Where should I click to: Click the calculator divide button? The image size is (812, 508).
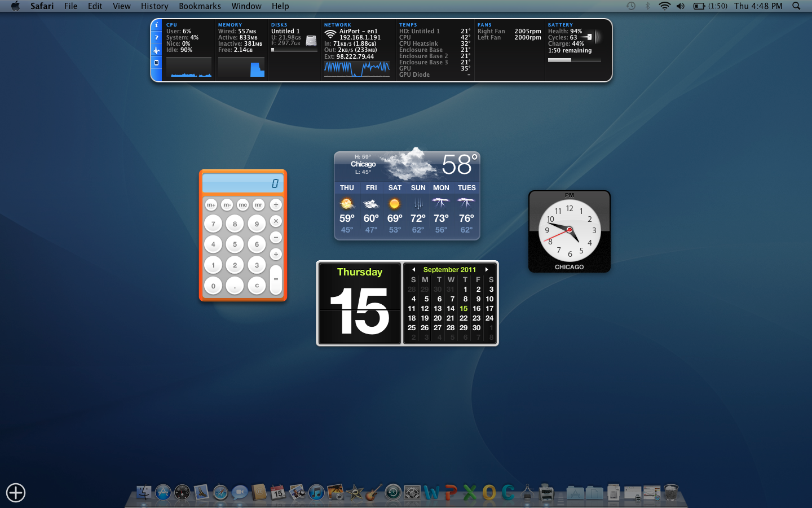(x=276, y=205)
